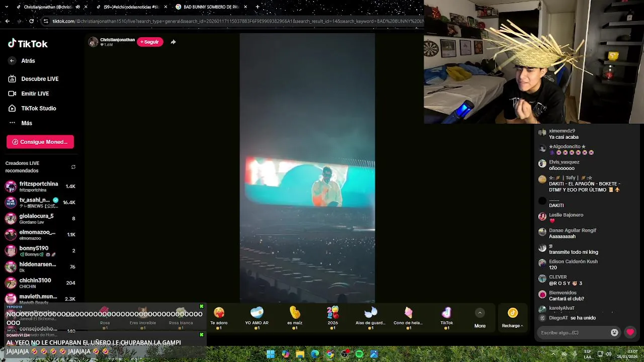Open the emoji picker in chat
Image resolution: width=644 pixels, height=362 pixels.
click(x=614, y=332)
